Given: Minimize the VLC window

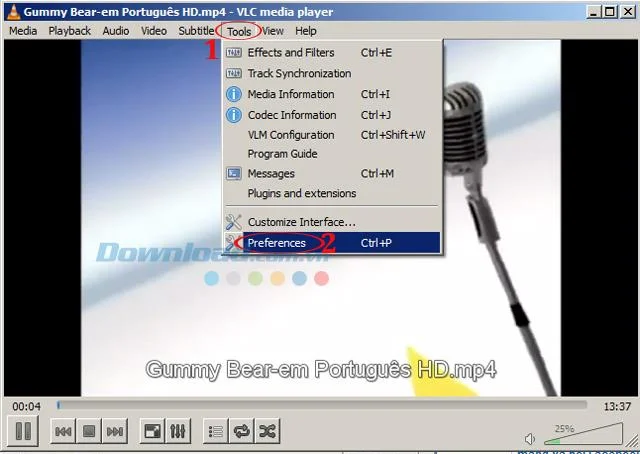Looking at the screenshot, I should click(x=593, y=12).
